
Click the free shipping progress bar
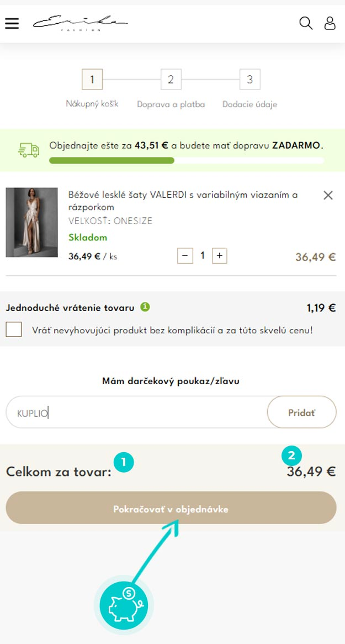pos(186,161)
